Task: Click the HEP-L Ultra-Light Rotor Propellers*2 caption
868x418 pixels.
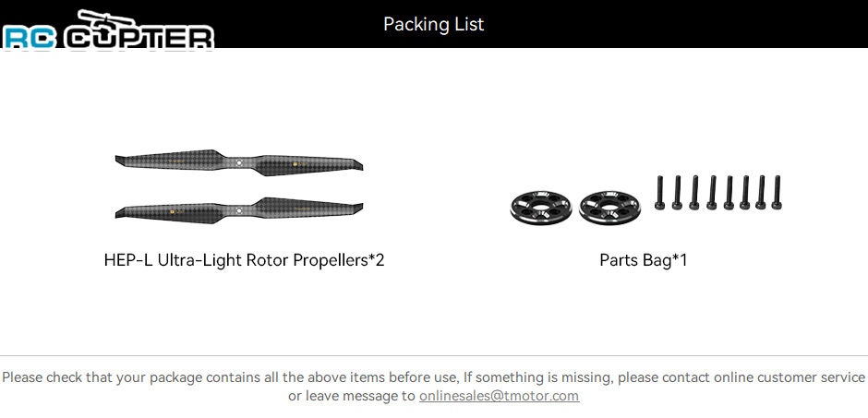Action: click(x=244, y=260)
